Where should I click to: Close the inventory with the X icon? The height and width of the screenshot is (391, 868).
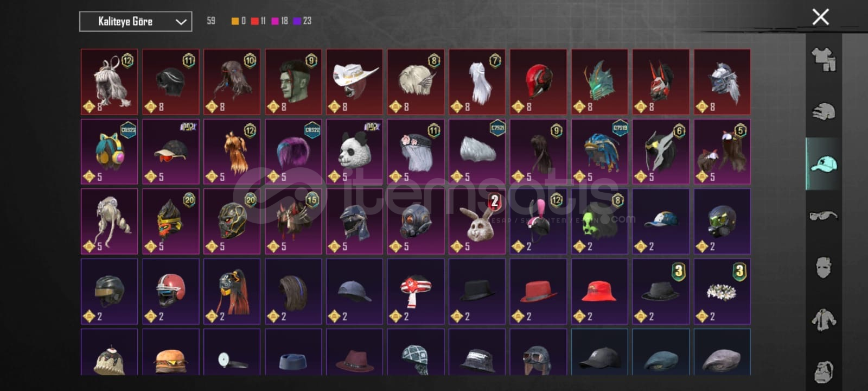[x=820, y=17]
